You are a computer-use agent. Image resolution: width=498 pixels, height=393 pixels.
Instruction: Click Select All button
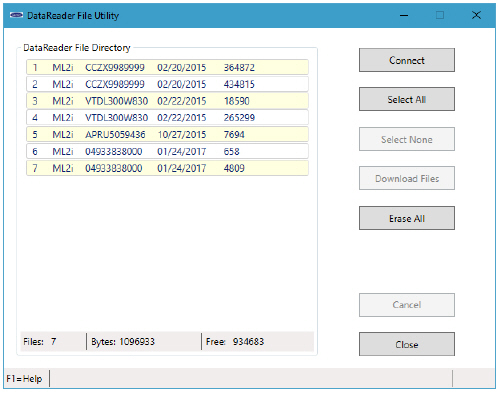click(x=407, y=99)
